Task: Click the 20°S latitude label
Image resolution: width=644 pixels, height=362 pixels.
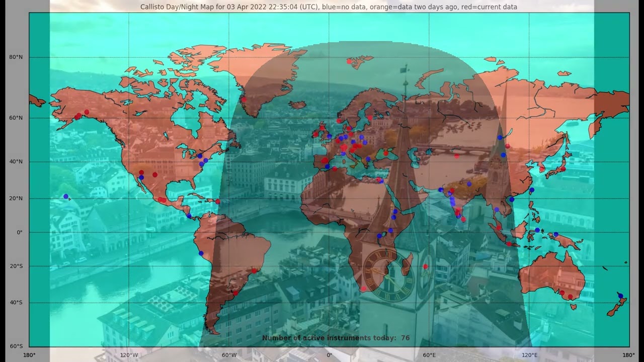Action: pyautogui.click(x=16, y=266)
